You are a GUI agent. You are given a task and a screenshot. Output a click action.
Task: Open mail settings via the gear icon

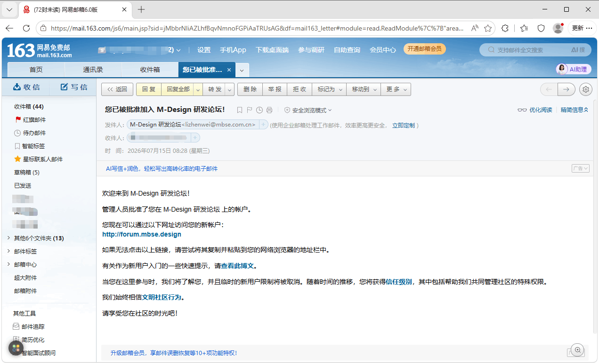tap(585, 89)
